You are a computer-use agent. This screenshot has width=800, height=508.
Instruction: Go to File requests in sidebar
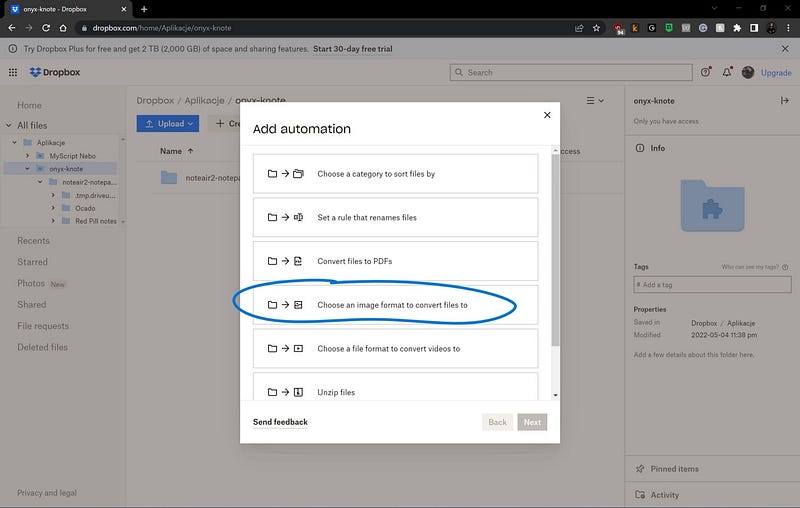click(43, 326)
